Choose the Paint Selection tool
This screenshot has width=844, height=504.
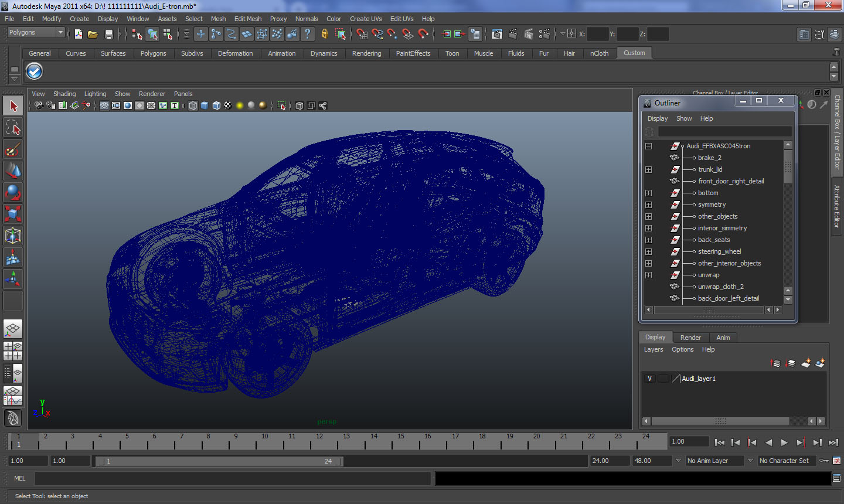coord(13,149)
